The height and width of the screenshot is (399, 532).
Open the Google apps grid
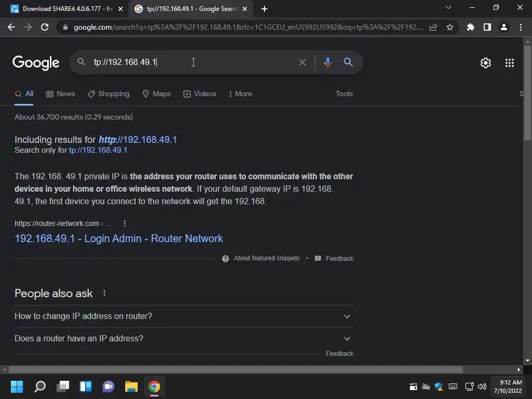[x=510, y=63]
